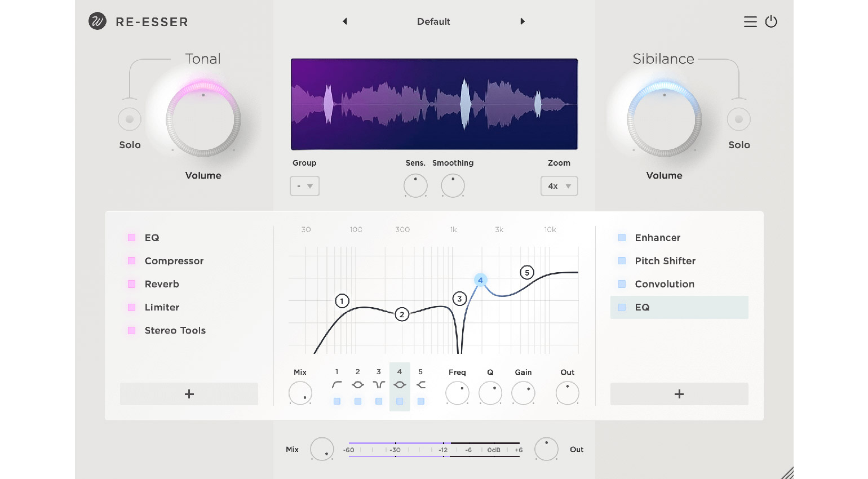The height and width of the screenshot is (479, 868).
Task: Click the Re-Esser logo icon
Action: pos(98,21)
